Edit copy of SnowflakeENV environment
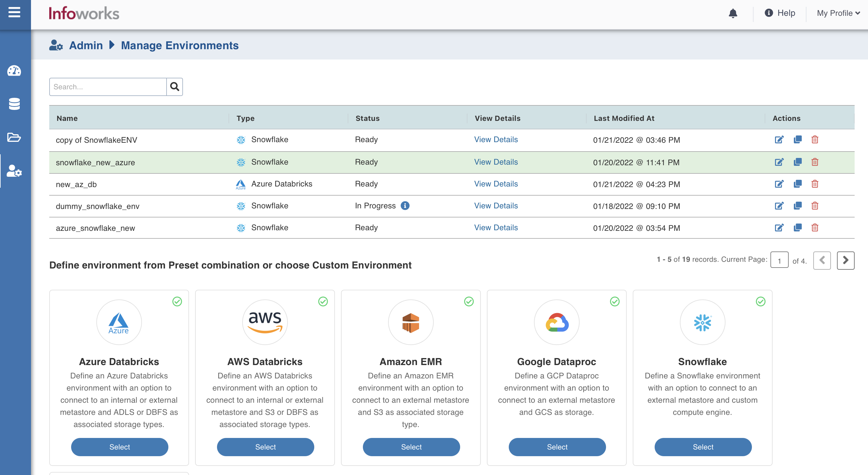Screen dimensions: 868x475 (779, 139)
